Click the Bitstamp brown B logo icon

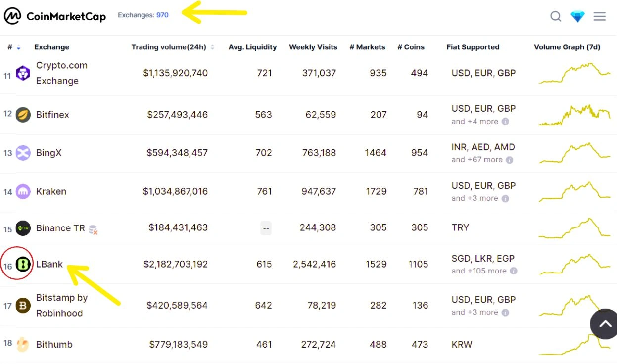[x=23, y=306]
